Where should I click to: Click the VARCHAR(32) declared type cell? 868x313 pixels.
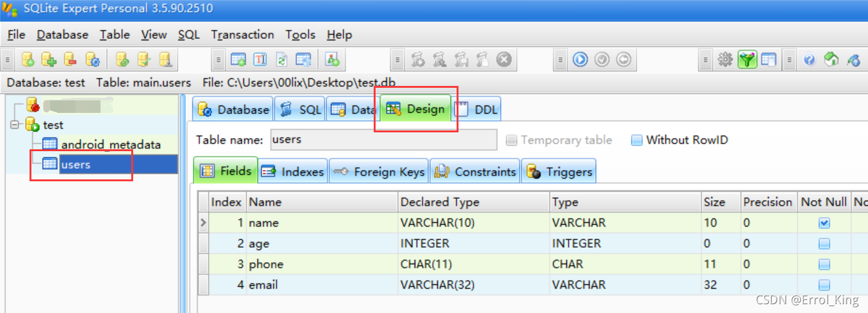pyautogui.click(x=473, y=285)
